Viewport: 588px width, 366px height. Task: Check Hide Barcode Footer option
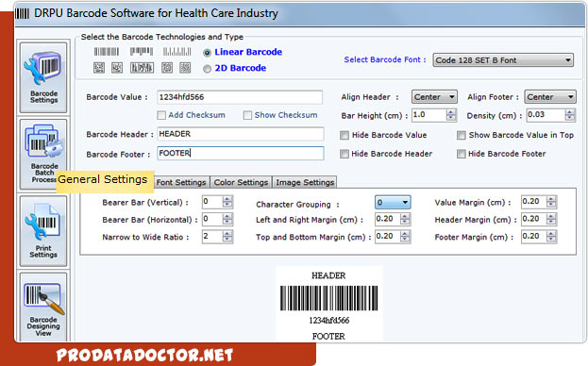(462, 154)
